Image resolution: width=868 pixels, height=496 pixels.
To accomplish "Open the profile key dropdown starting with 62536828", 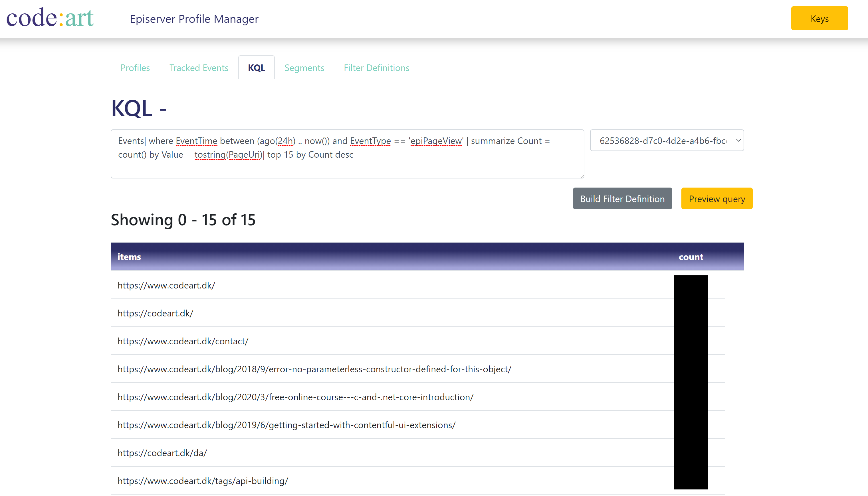I will coord(667,140).
